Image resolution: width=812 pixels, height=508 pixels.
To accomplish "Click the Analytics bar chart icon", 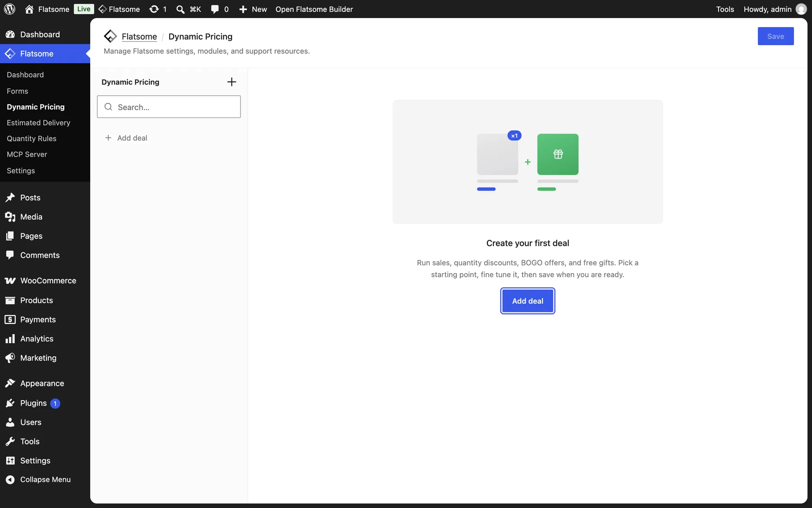I will (10, 339).
